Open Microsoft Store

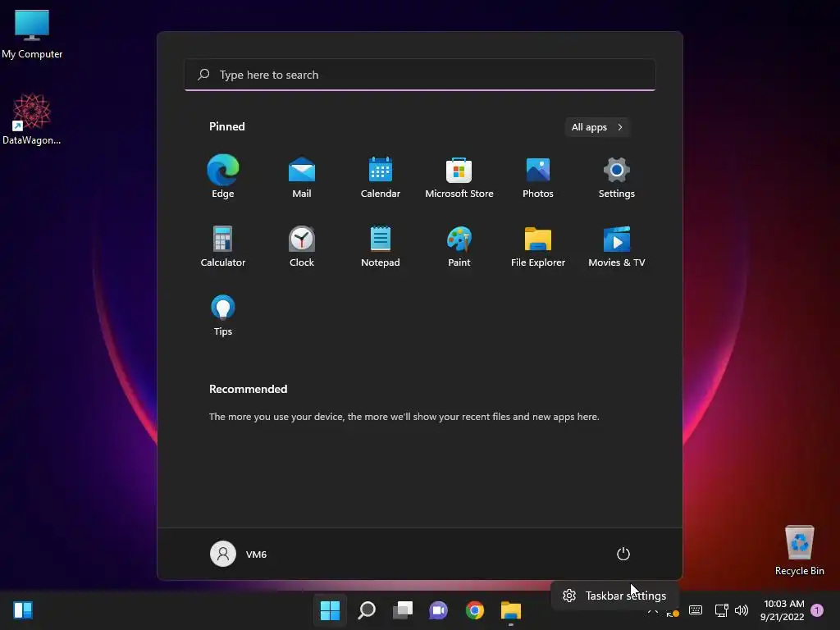[459, 176]
